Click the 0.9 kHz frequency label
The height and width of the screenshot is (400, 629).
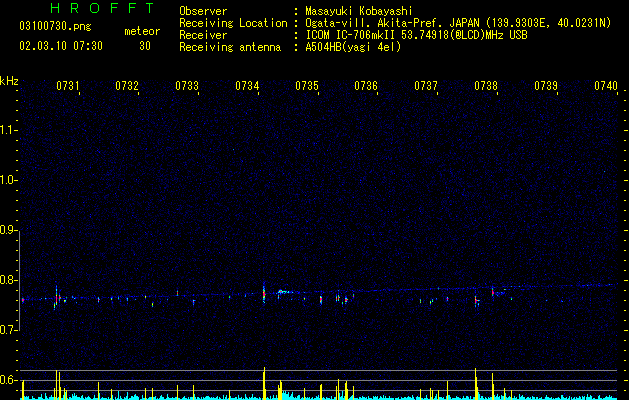coord(8,230)
